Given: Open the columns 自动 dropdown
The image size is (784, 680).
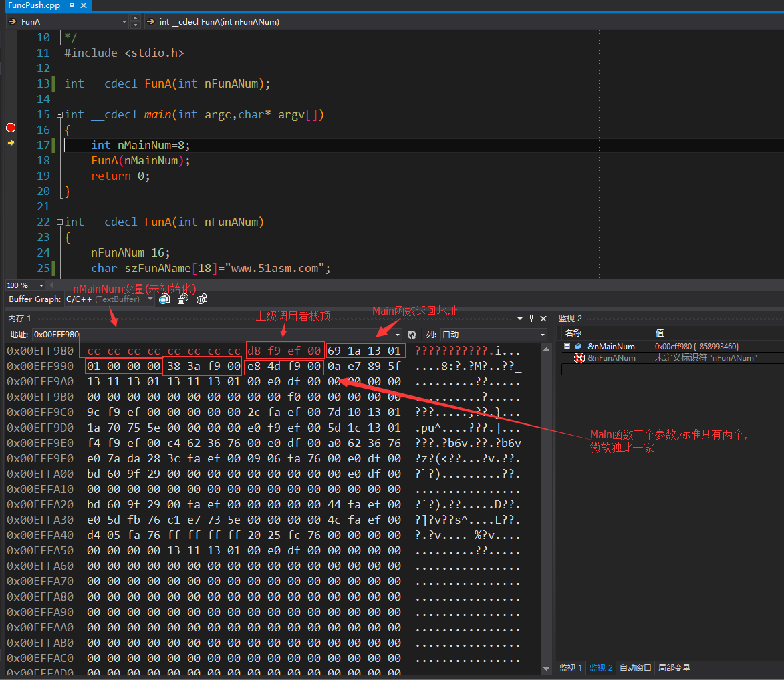Looking at the screenshot, I should click(542, 335).
